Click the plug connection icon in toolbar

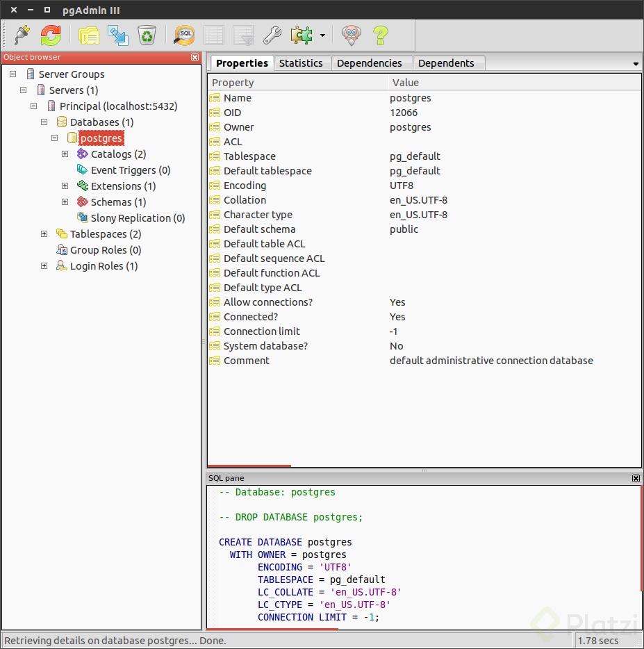click(22, 35)
